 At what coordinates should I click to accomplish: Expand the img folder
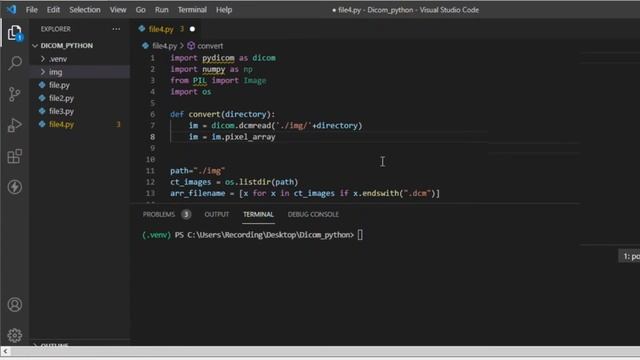[x=43, y=72]
